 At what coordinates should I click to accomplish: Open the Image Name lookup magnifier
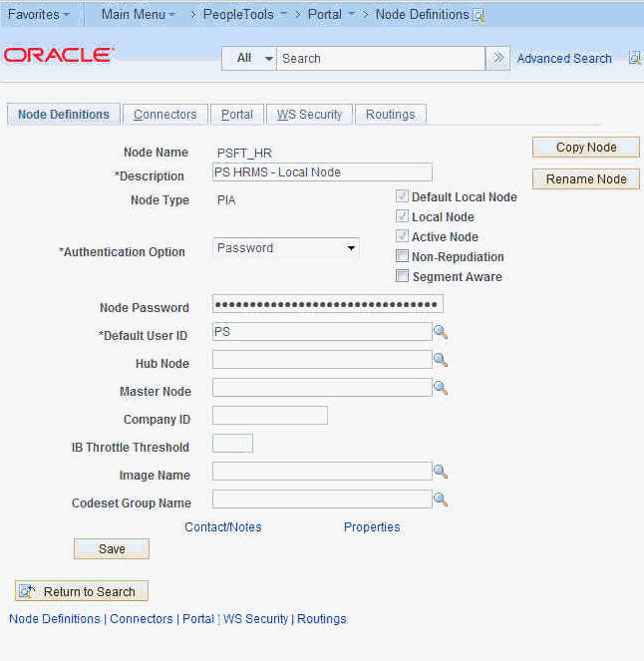pyautogui.click(x=441, y=472)
